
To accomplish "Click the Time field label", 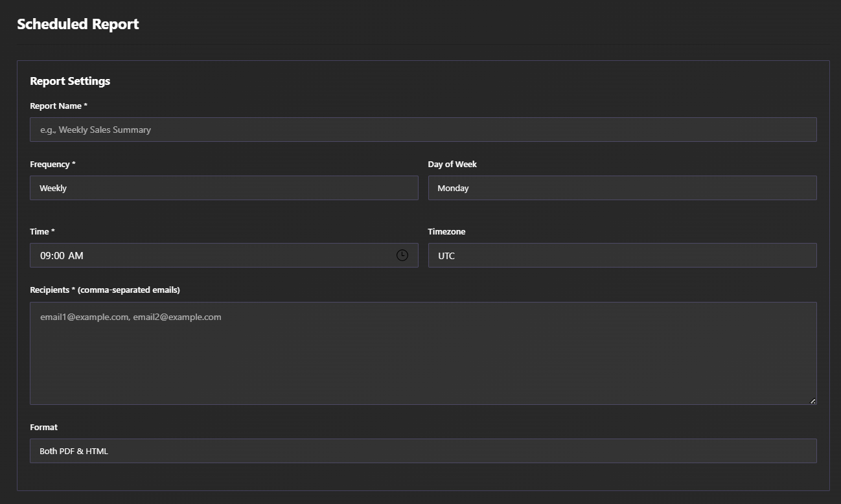I will (x=42, y=231).
